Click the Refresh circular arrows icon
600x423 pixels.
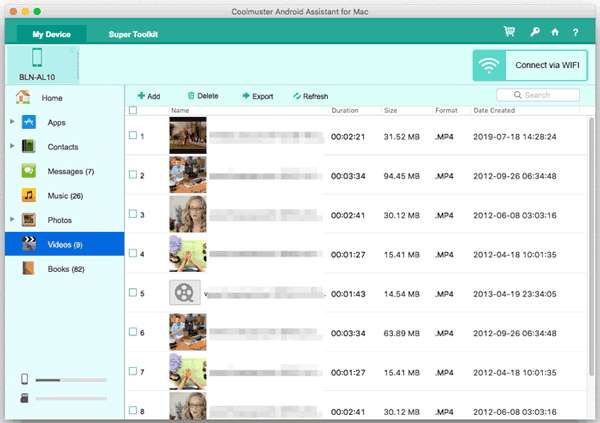pos(297,96)
